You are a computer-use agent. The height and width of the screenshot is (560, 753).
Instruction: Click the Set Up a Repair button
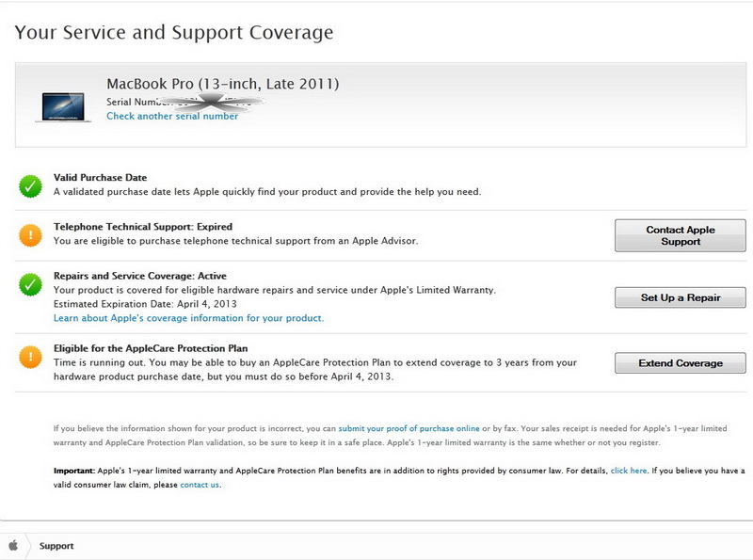680,297
